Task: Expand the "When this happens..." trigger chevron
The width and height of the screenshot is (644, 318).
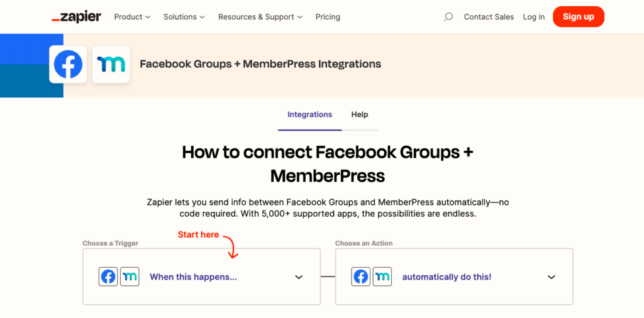Action: (x=299, y=277)
